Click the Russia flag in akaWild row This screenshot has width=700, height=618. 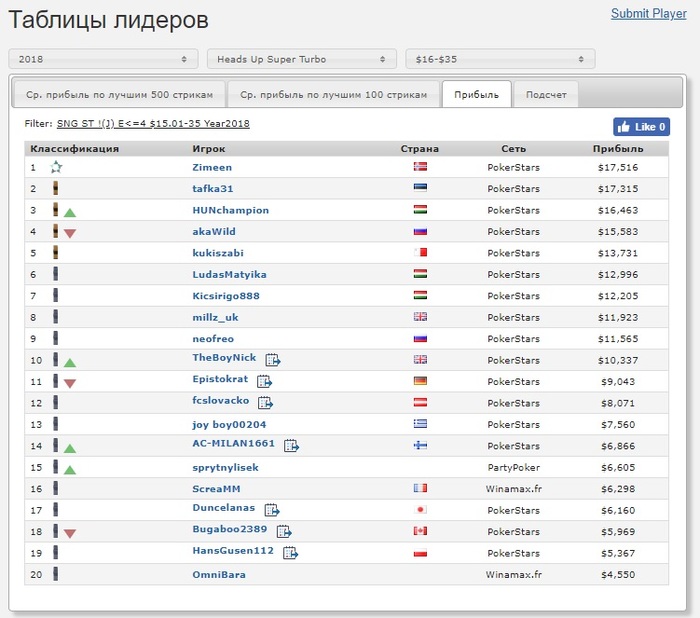tap(420, 231)
